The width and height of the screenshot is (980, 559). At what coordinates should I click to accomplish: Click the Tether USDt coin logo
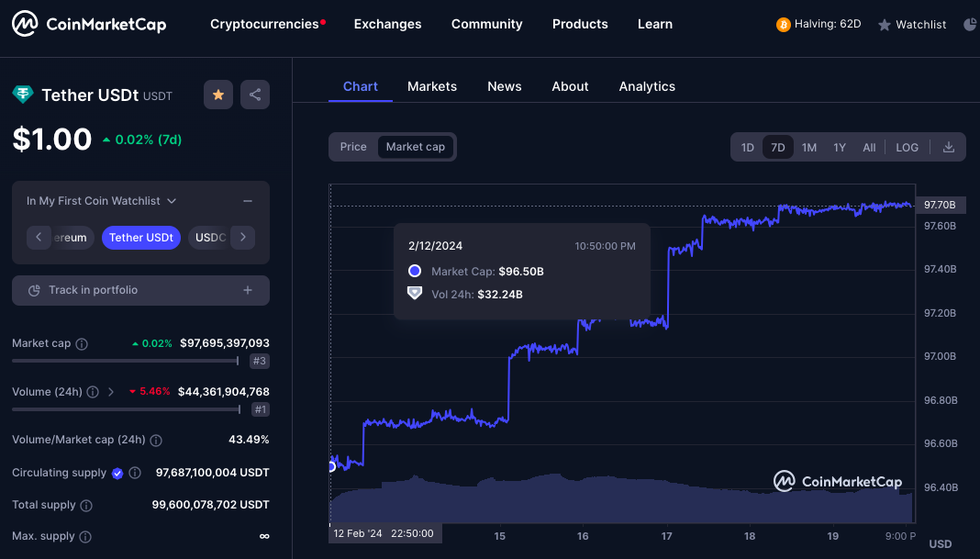pyautogui.click(x=23, y=95)
